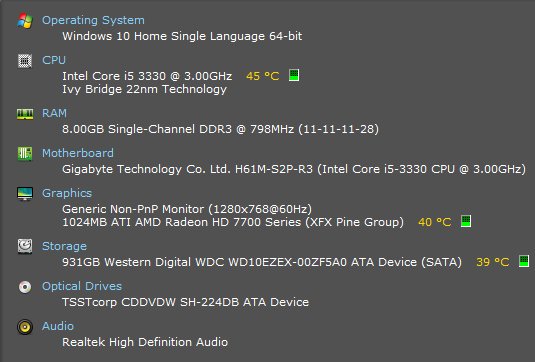Click the Windows flag Operating System icon
Image resolution: width=535 pixels, height=362 pixels.
[x=25, y=20]
